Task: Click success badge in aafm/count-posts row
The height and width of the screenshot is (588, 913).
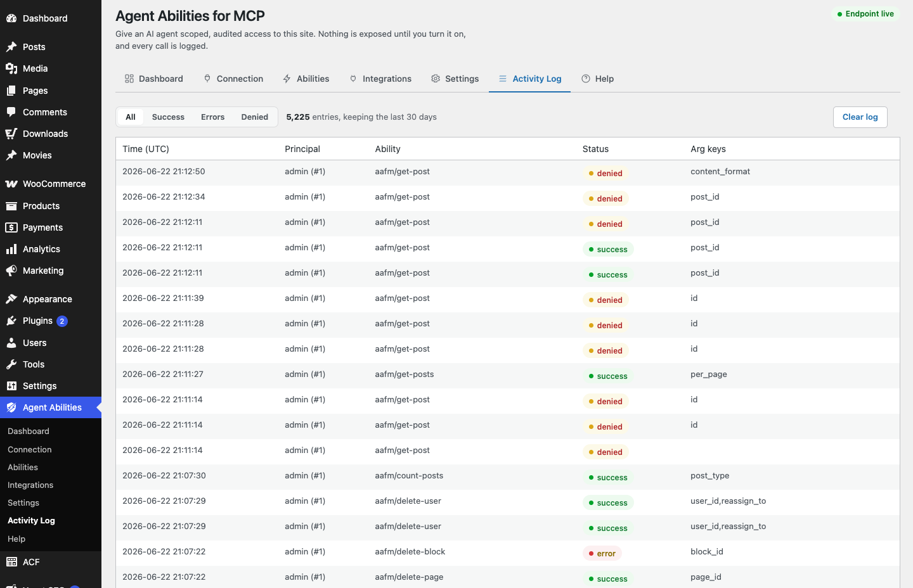Action: (608, 477)
